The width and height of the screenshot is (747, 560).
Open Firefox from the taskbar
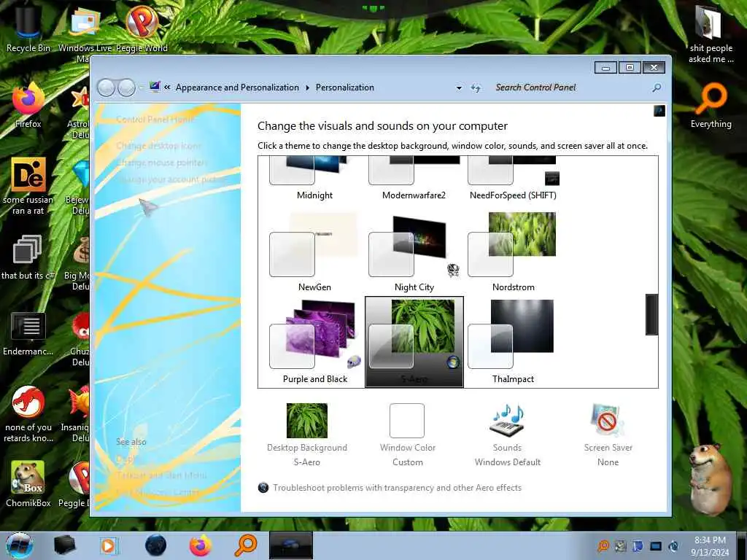click(201, 545)
